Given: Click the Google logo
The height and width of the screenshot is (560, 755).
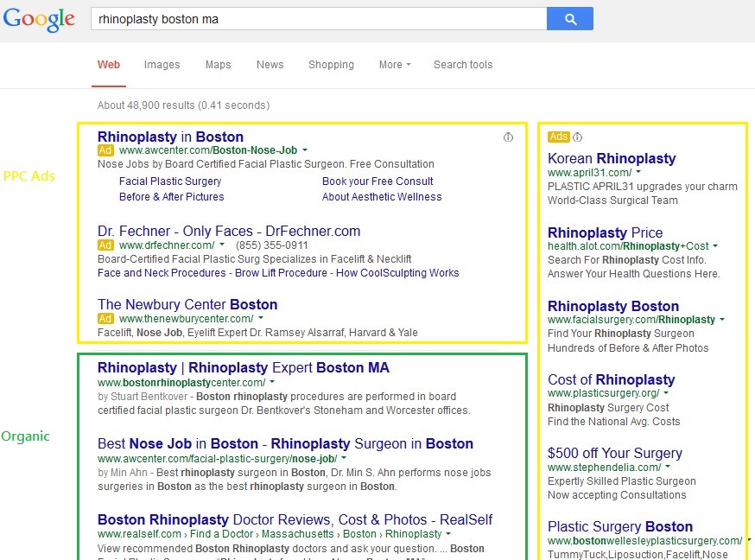Looking at the screenshot, I should pos(39,19).
